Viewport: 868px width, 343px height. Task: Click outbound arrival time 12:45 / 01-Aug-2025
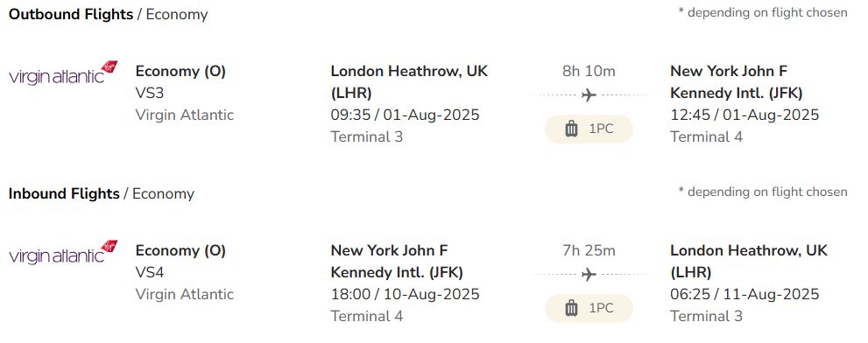745,115
